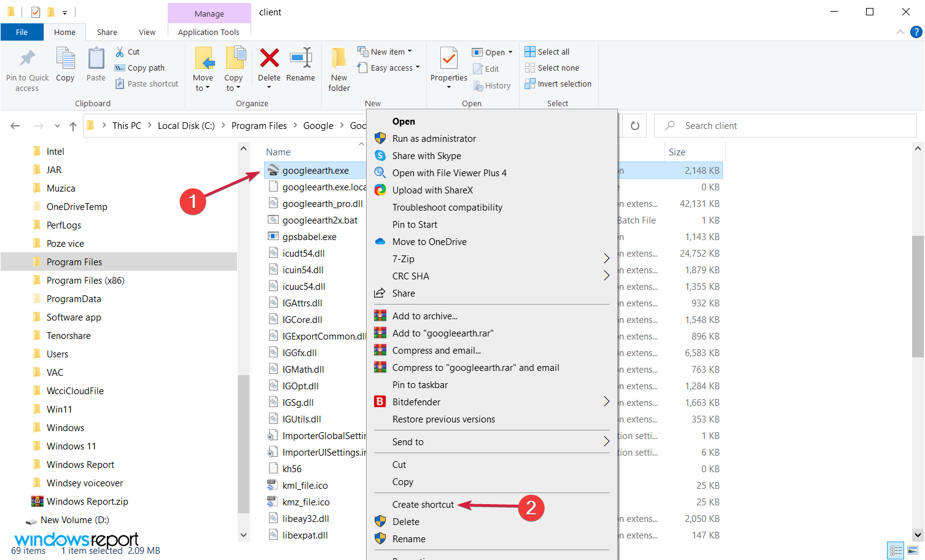
Task: Open the Application Tools tab
Action: click(209, 32)
